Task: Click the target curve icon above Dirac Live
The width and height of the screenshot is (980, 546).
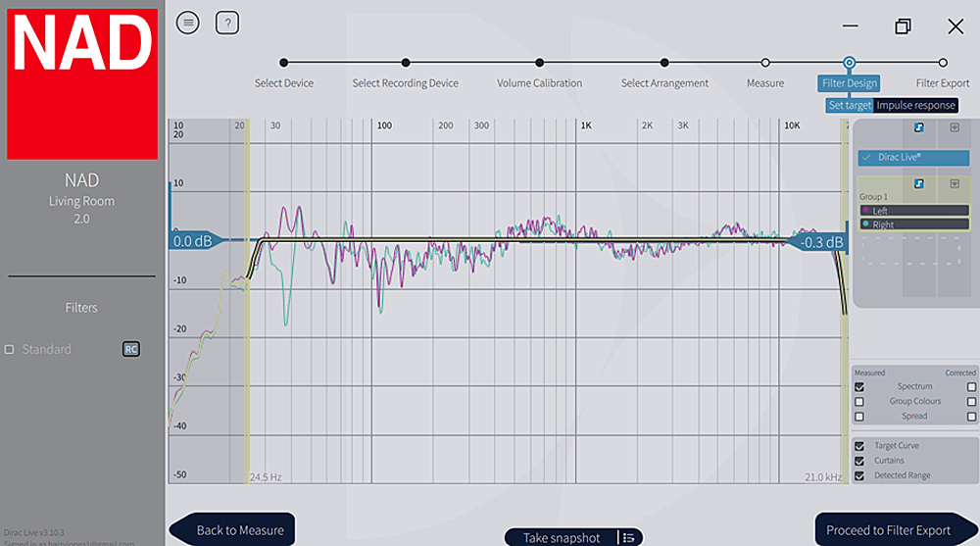Action: (x=919, y=127)
